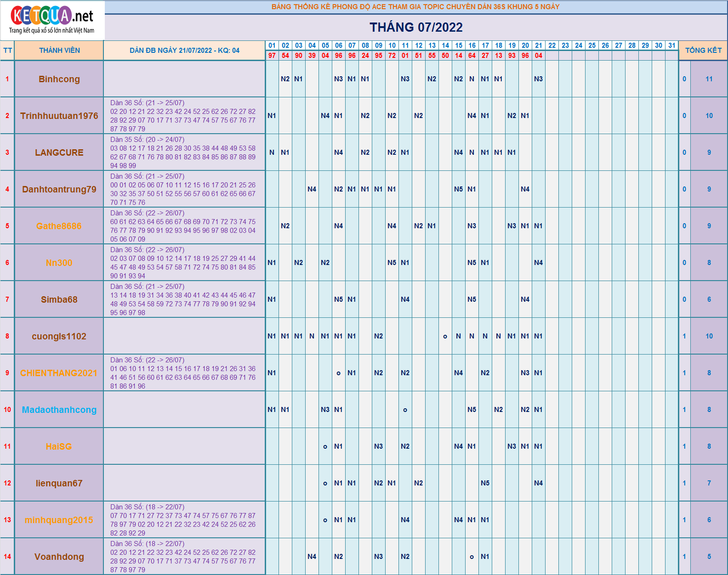The width and height of the screenshot is (728, 575).
Task: Click member name LANGCURE
Action: (x=59, y=152)
